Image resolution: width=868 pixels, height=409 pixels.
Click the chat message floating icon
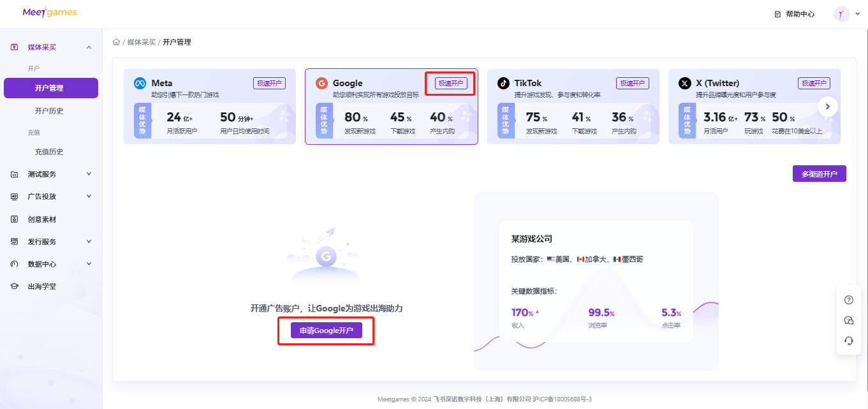[848, 320]
